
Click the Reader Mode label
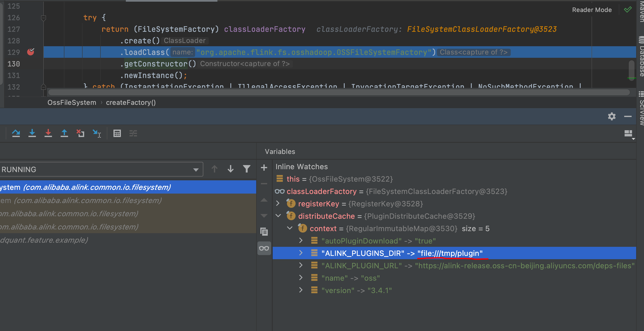592,10
